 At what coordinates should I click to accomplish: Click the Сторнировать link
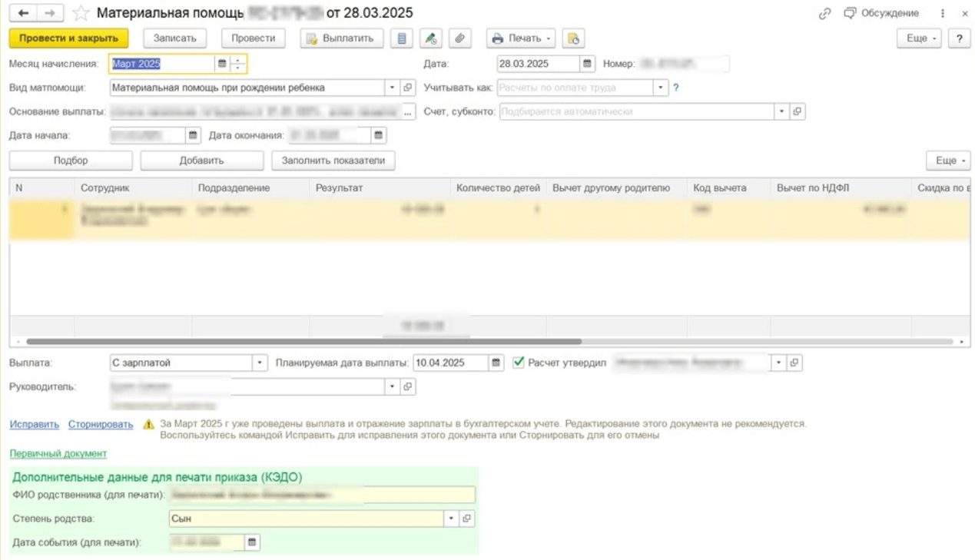point(101,424)
